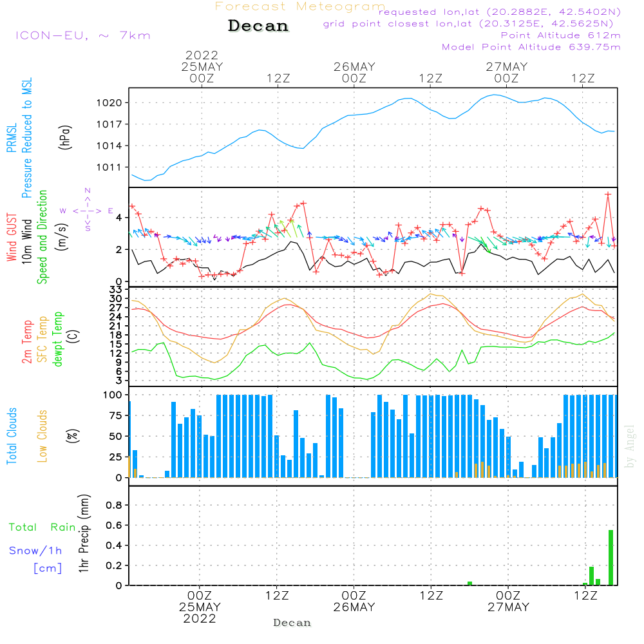644x644 pixels.
Task: Click the "00Z 26MAY" label on the bottom axis
Action: [x=354, y=601]
